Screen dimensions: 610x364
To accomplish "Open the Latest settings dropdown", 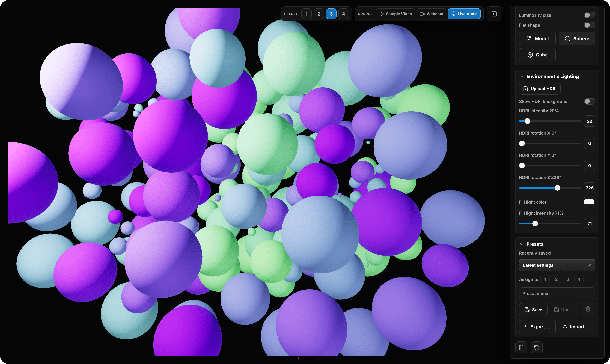I will [x=557, y=265].
